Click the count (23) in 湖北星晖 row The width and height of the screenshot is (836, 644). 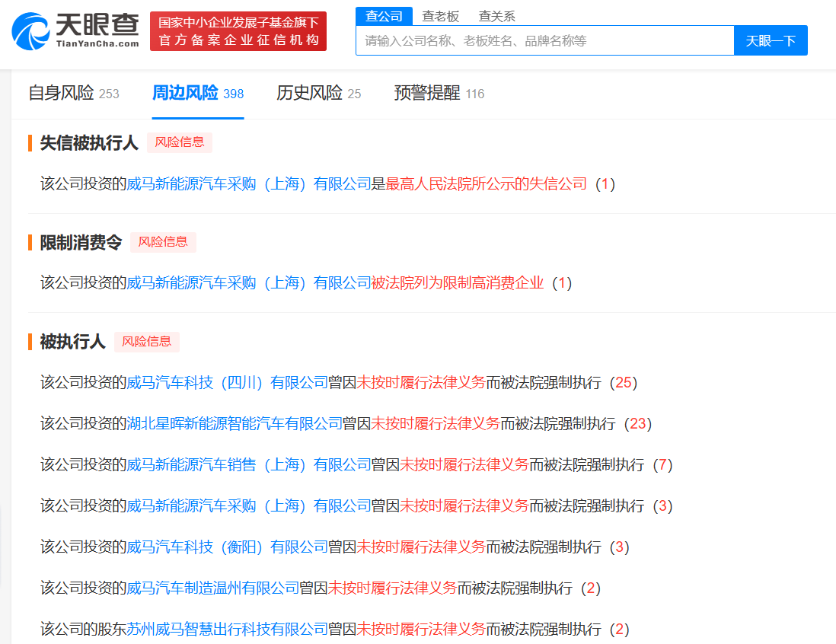tap(638, 424)
